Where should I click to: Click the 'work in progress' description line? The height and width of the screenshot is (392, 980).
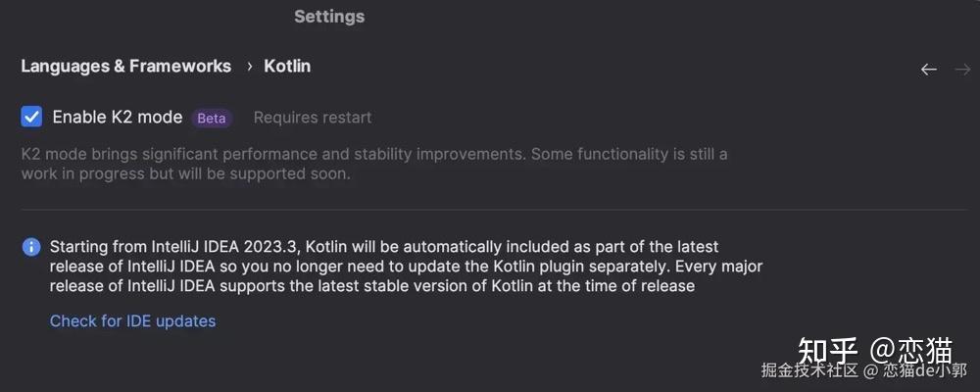tap(185, 174)
